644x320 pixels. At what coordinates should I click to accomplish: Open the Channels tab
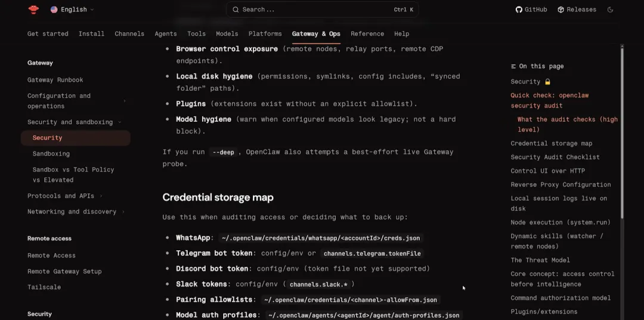(x=129, y=33)
